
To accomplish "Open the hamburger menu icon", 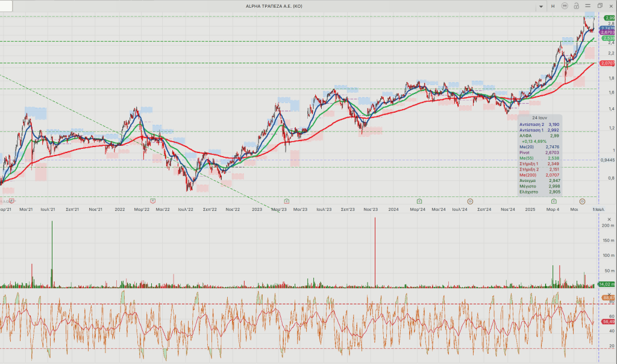I will 588,5.
